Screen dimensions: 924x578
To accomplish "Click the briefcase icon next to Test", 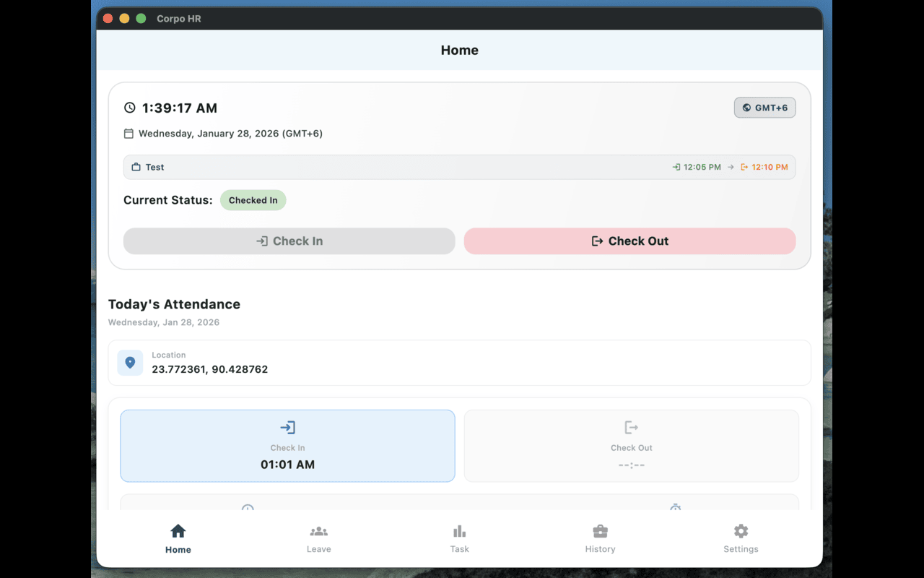I will click(136, 167).
